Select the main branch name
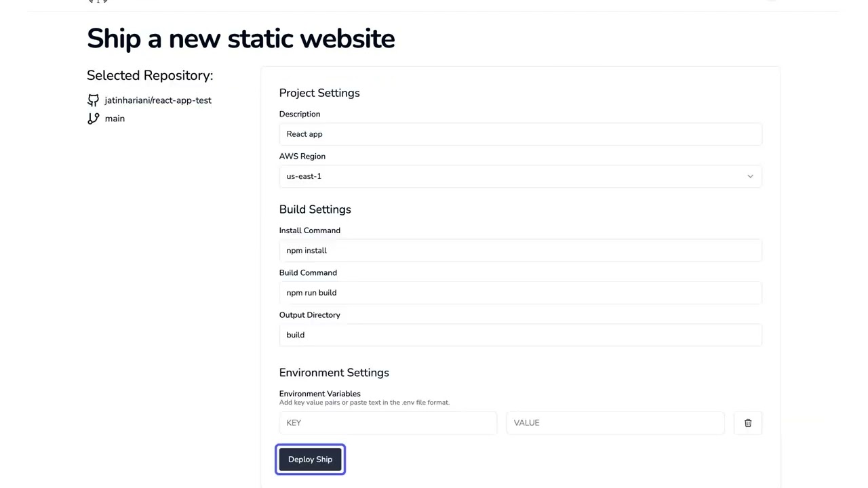Screen dimensions: 868x488 coord(115,119)
